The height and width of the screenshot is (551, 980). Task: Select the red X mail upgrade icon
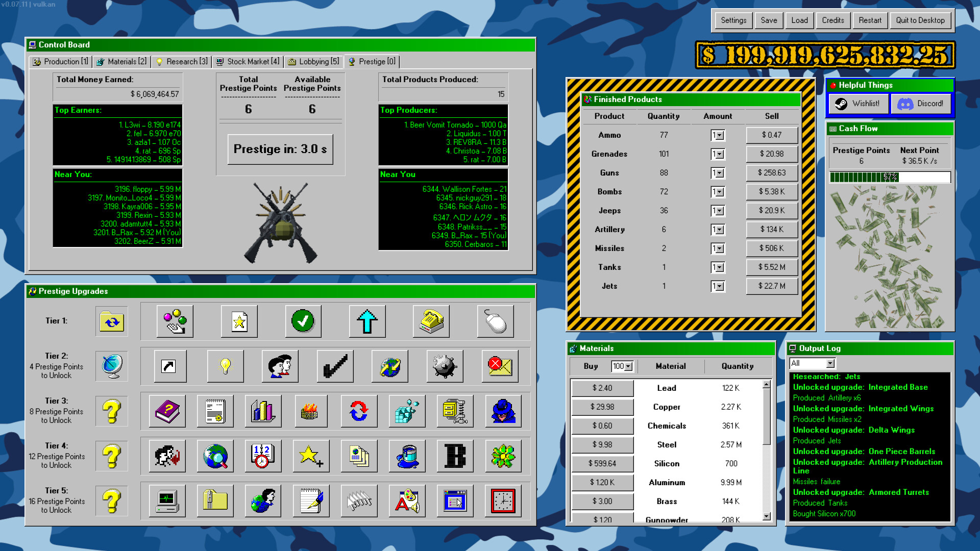[x=500, y=366]
